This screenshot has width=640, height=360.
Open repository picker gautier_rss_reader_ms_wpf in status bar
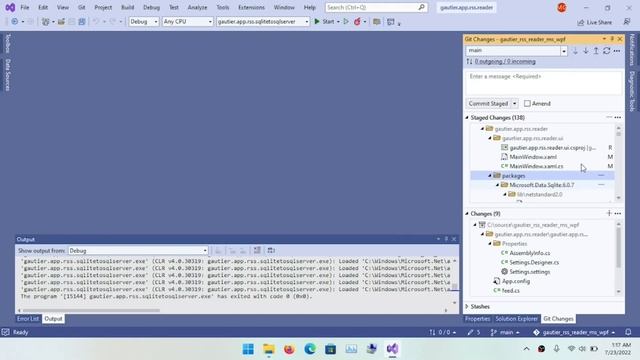tap(574, 332)
